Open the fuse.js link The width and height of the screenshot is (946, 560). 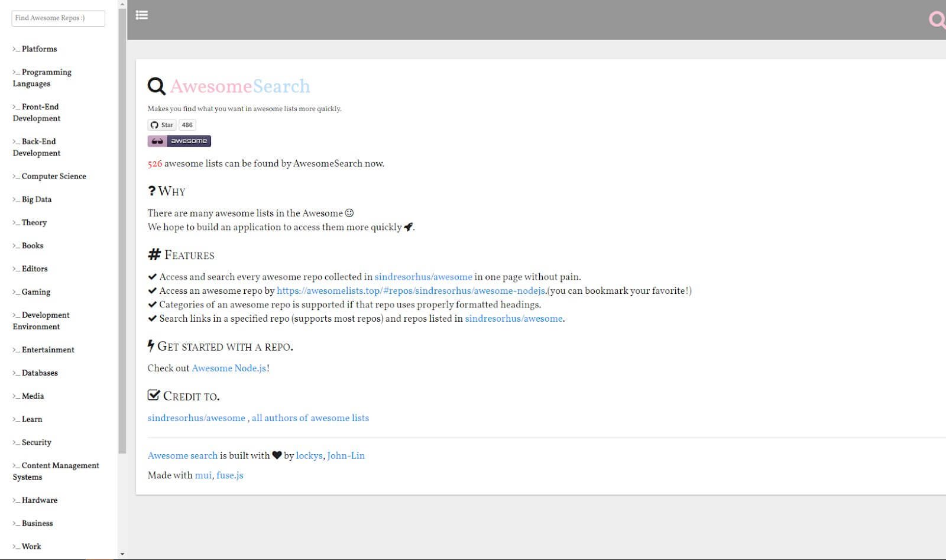(230, 475)
